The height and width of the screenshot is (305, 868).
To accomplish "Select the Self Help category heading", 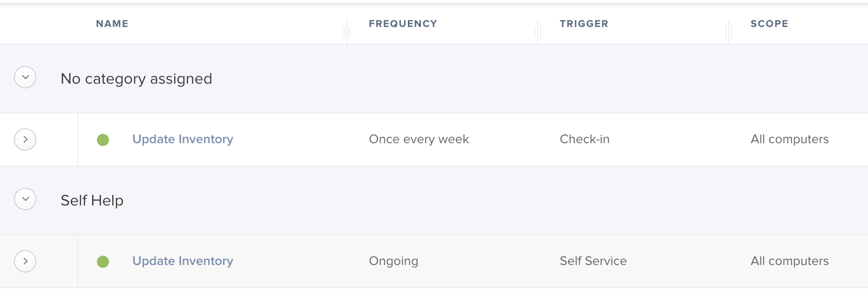I will coord(92,201).
